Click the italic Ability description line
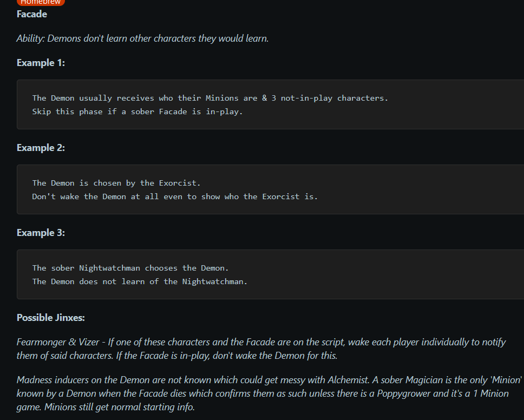524x420 pixels. 143,38
